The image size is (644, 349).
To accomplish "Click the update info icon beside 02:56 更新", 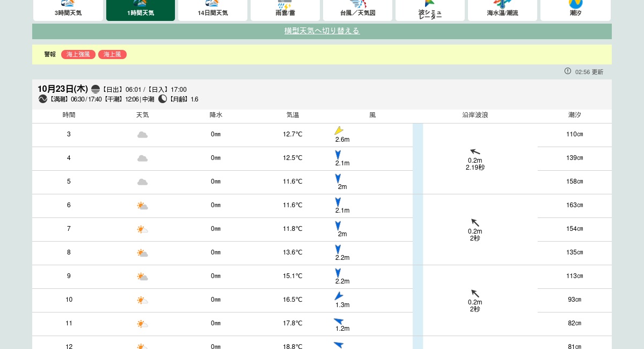I will pyautogui.click(x=568, y=71).
